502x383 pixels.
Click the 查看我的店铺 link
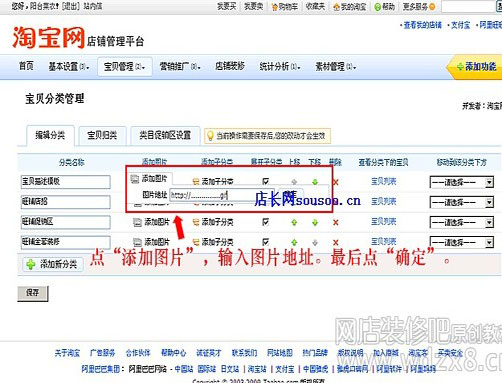coord(422,25)
